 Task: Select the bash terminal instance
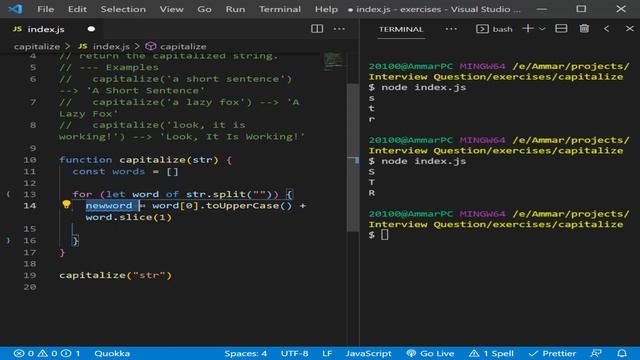494,29
